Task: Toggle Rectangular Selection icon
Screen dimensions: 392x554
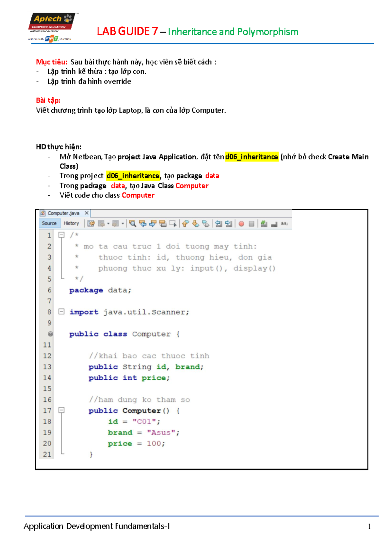Action: coord(173,223)
